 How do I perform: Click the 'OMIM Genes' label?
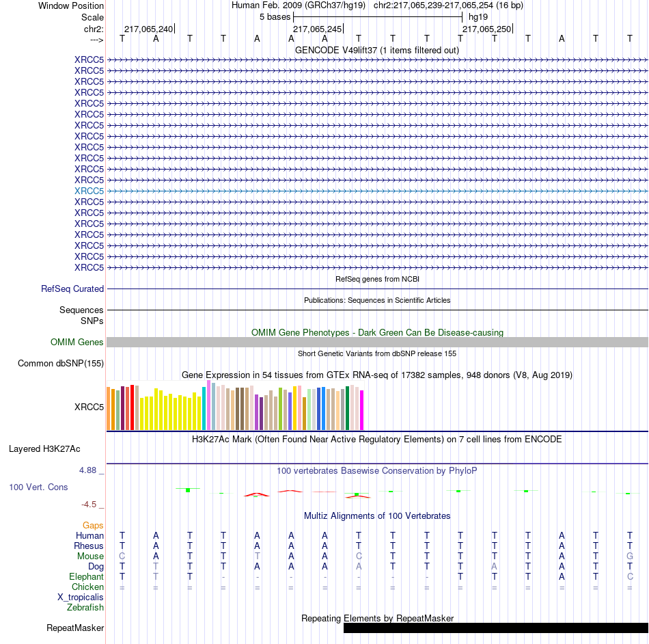[x=77, y=342]
